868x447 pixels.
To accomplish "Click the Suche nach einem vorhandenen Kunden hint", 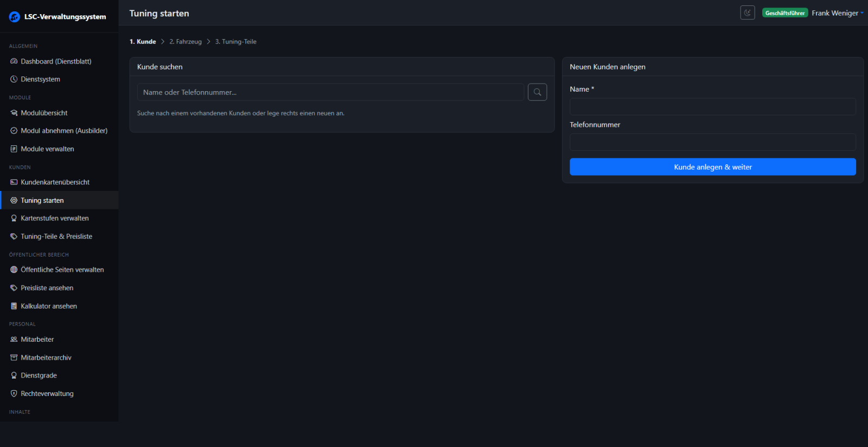I will coord(241,113).
